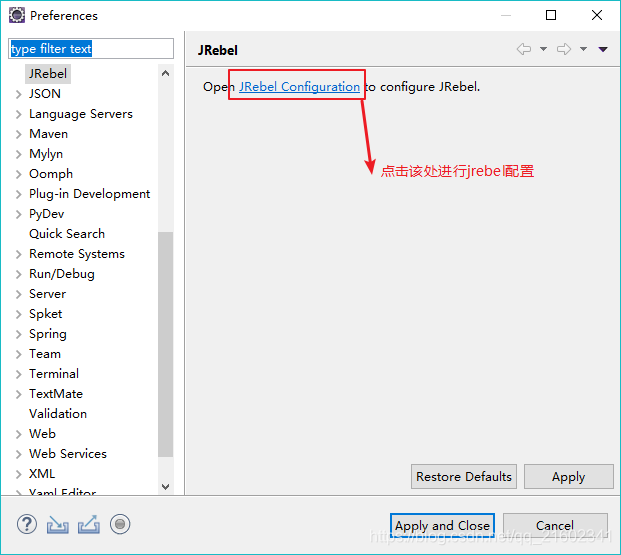Viewport: 621px width, 555px height.
Task: Select the Quick Search item
Action: pyautogui.click(x=67, y=234)
